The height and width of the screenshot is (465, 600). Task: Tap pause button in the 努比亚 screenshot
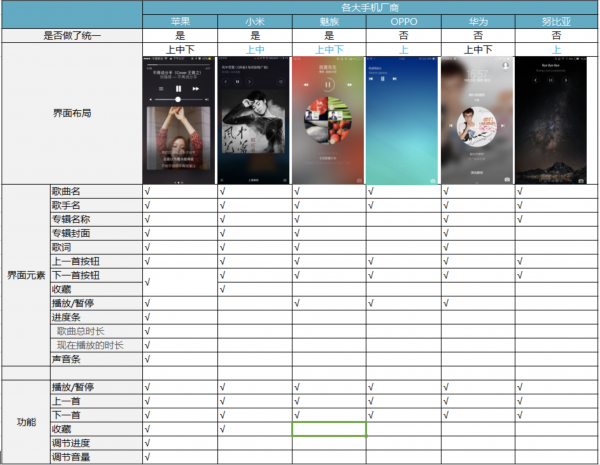(550, 80)
